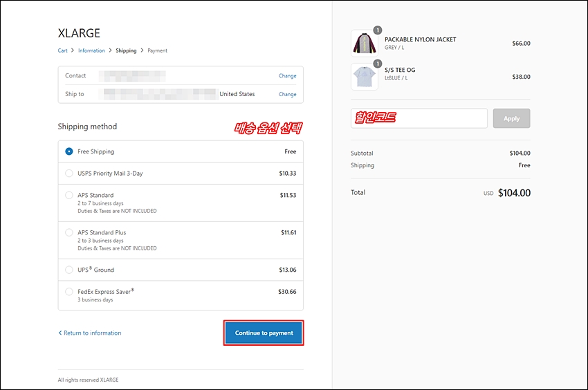Change the Contact information
The height and width of the screenshot is (390, 588).
coord(287,76)
